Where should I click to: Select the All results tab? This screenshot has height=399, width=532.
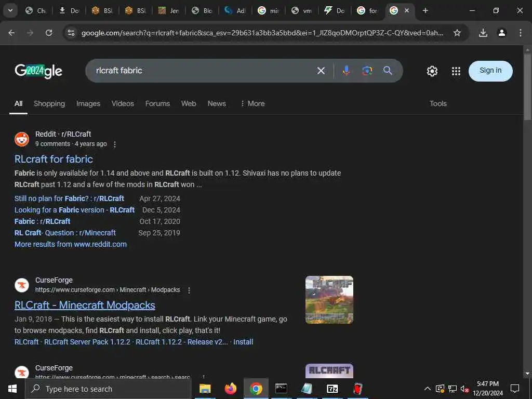pyautogui.click(x=18, y=103)
